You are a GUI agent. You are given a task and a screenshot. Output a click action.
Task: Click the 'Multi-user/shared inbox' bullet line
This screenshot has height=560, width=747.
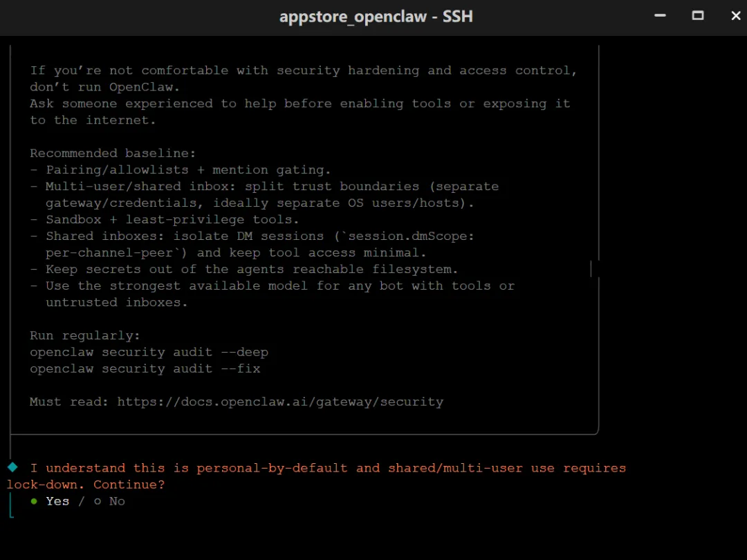coord(264,186)
